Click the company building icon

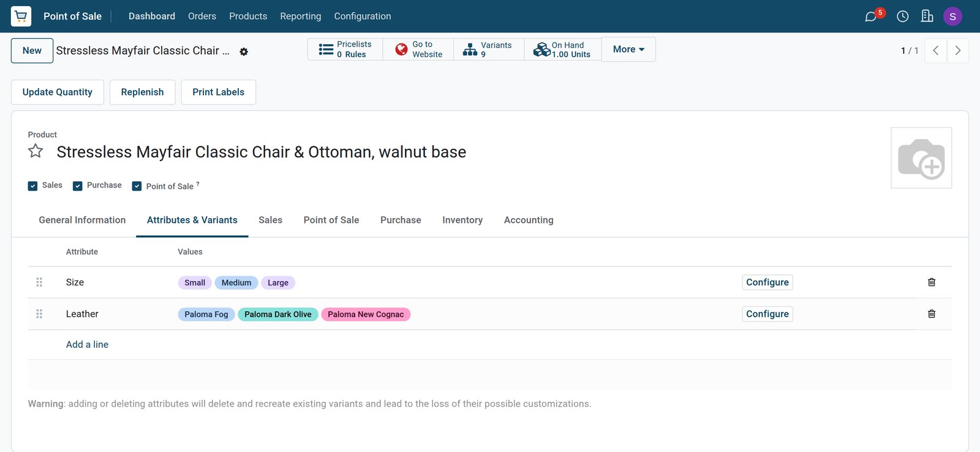point(927,16)
